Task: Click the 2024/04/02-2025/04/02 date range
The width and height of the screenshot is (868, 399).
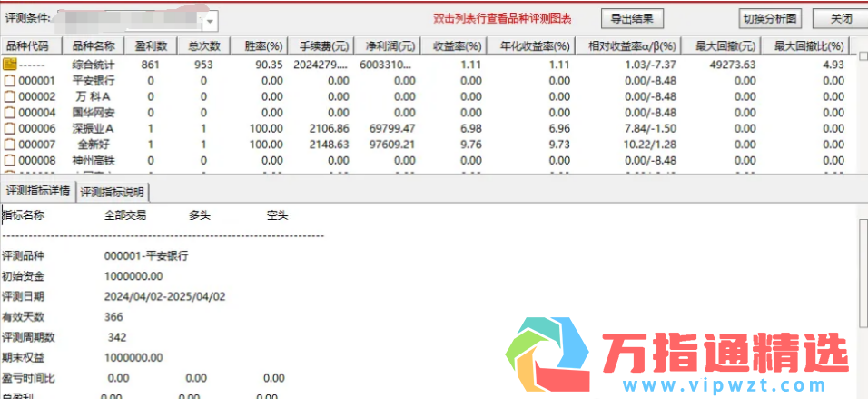Action: (164, 296)
